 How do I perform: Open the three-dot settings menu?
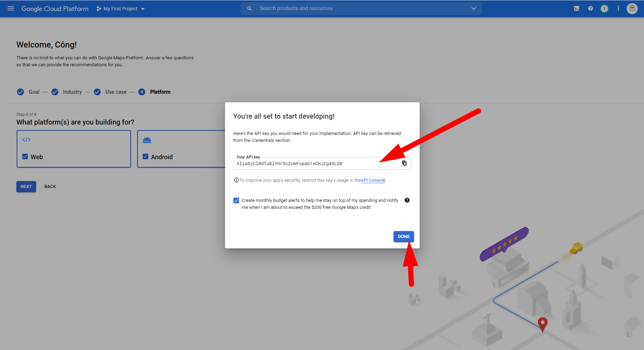tap(618, 8)
